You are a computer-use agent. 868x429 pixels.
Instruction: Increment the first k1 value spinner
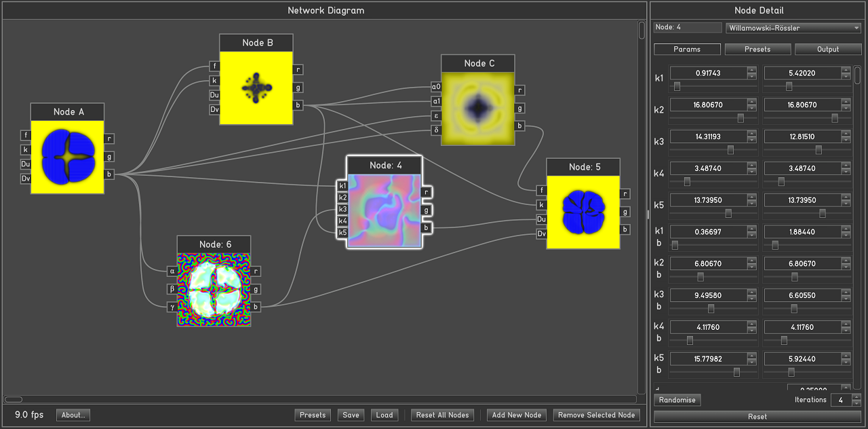[751, 70]
